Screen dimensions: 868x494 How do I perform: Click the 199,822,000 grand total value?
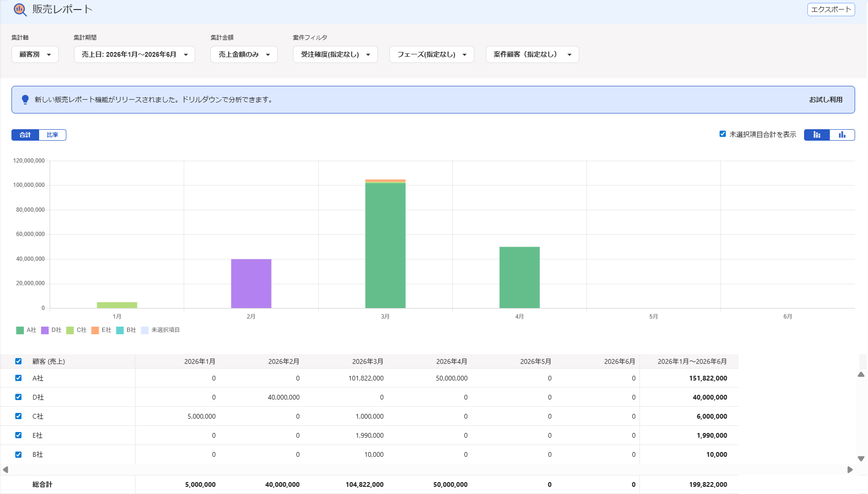(x=708, y=484)
